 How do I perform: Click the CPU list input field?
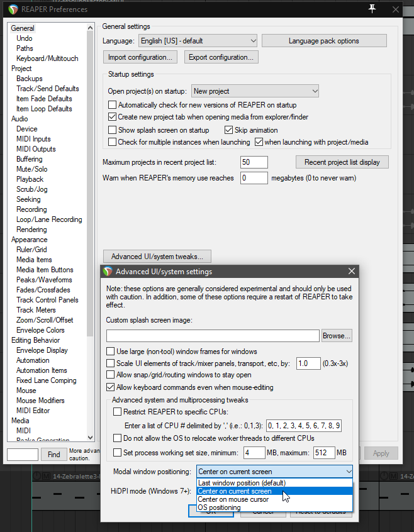pyautogui.click(x=304, y=426)
